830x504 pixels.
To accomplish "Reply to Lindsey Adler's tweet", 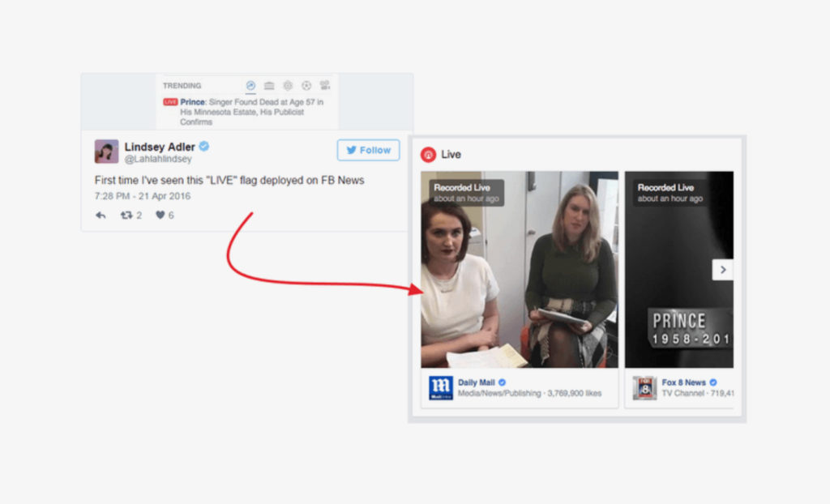I will coord(101,215).
